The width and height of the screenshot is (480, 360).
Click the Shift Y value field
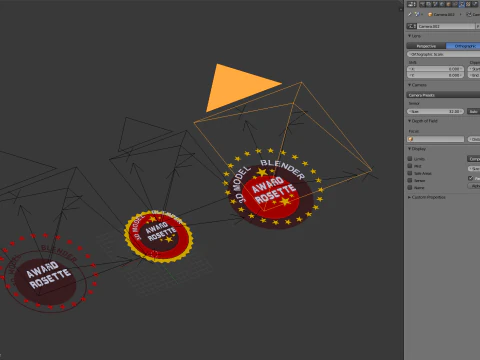pos(435,75)
